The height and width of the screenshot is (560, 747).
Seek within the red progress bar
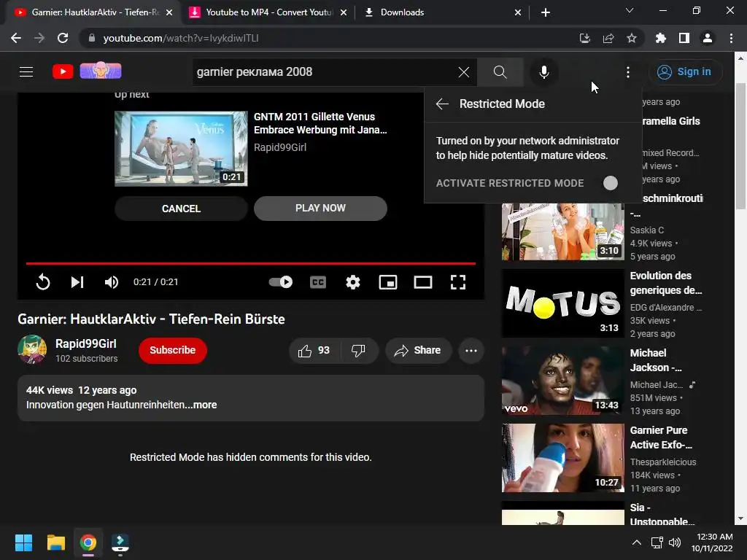tap(251, 262)
